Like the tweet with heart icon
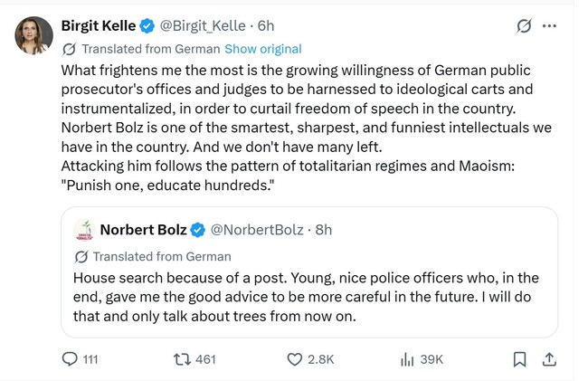The height and width of the screenshot is (381, 588). click(294, 359)
